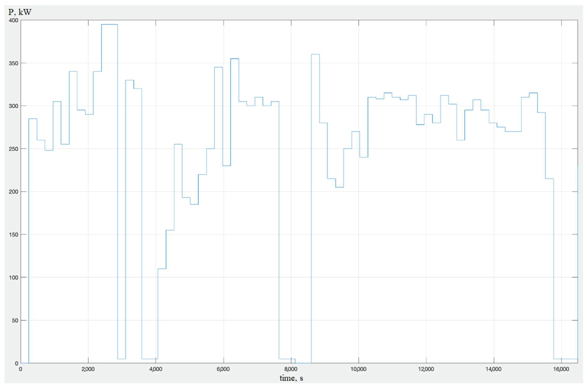
Task: Click the 4,000 x-axis tick label
Action: click(156, 369)
